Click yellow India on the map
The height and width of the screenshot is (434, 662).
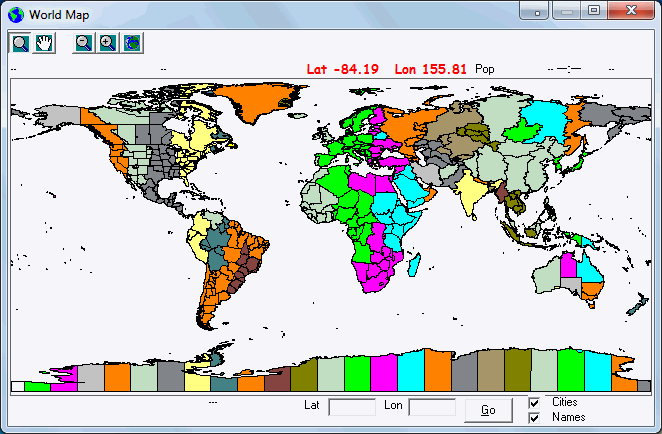tap(469, 192)
